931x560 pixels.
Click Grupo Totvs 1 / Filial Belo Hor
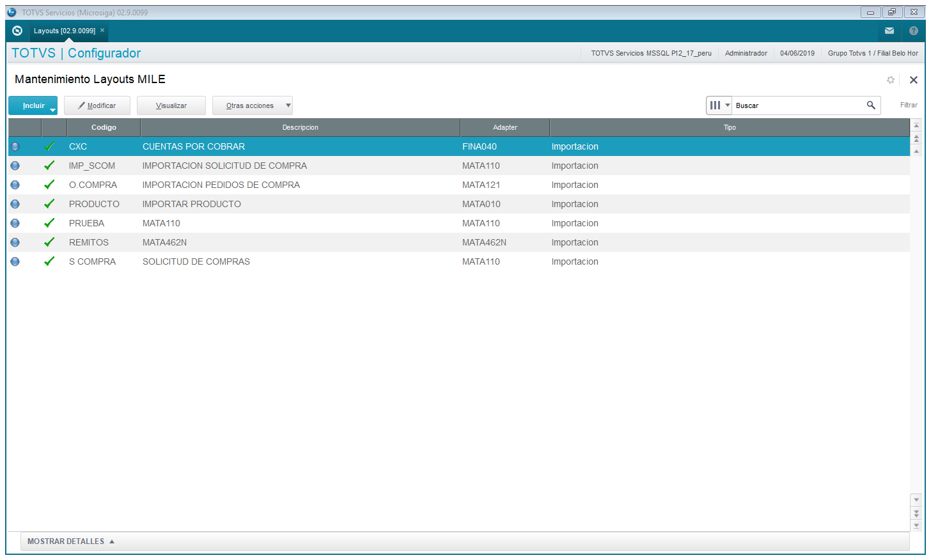[x=873, y=53]
